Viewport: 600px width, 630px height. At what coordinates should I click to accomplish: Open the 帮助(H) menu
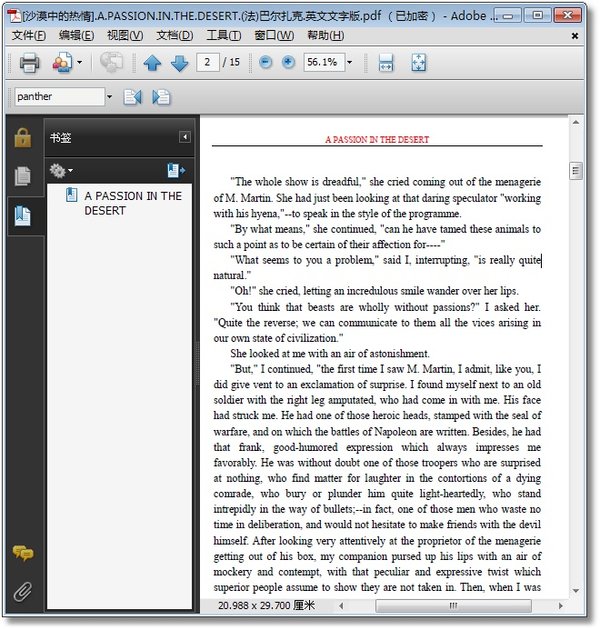pyautogui.click(x=326, y=36)
